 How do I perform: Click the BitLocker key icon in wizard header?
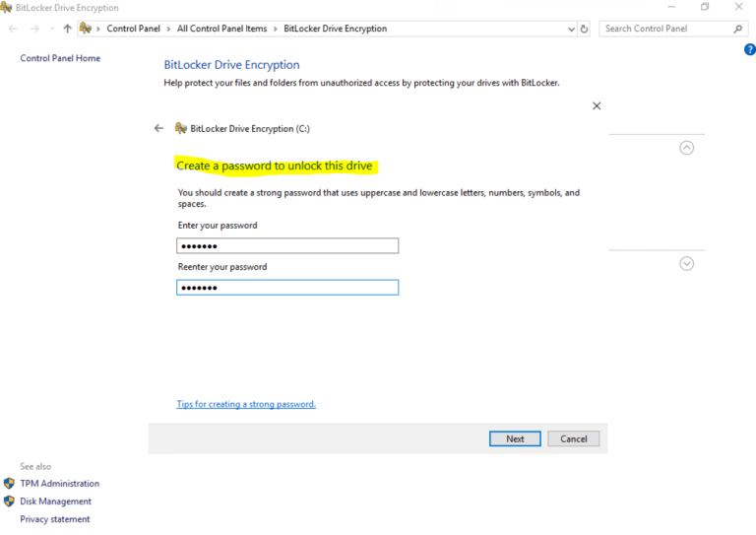tap(181, 128)
